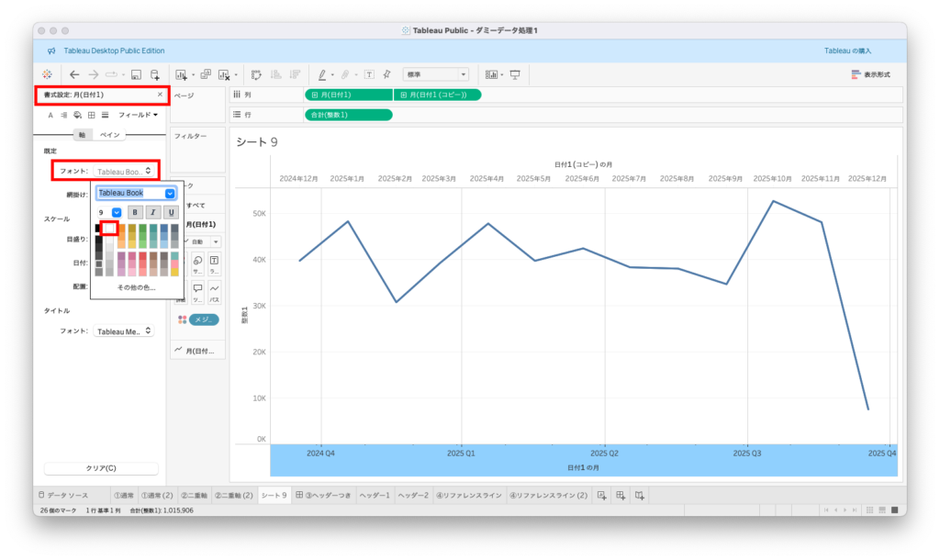Click the highlight pen icon in toolbar

point(322,74)
